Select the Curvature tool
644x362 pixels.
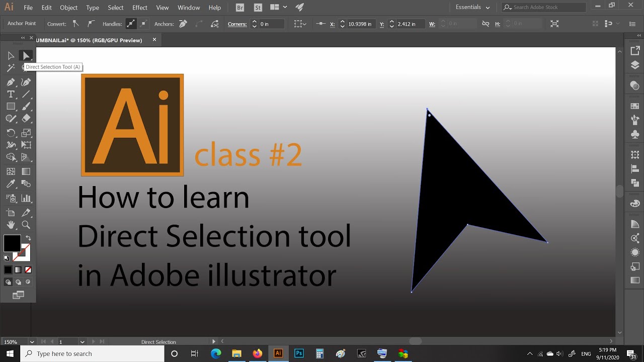[26, 82]
